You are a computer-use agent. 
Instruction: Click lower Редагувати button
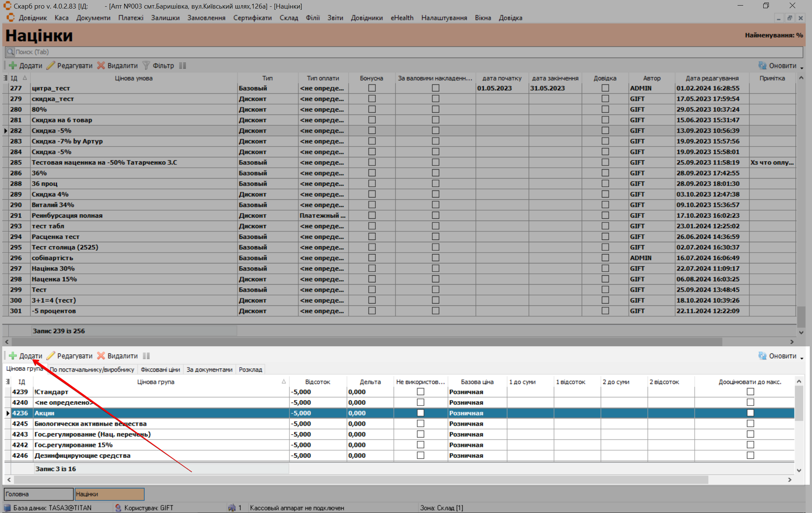(70, 356)
